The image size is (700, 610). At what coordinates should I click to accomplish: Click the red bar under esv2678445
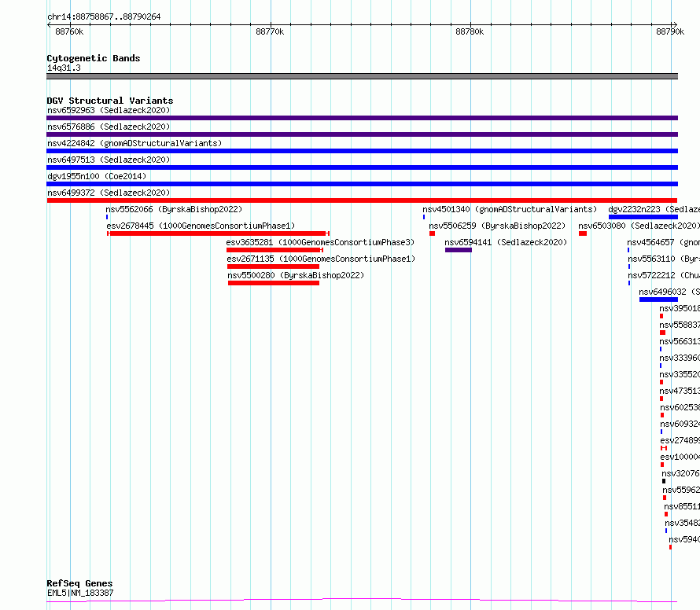tap(219, 233)
